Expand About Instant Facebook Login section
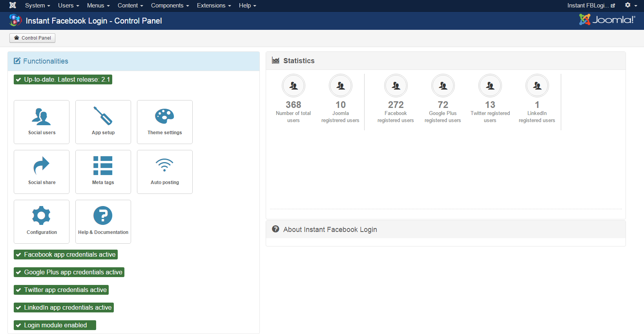This screenshot has width=644, height=334. [446, 230]
